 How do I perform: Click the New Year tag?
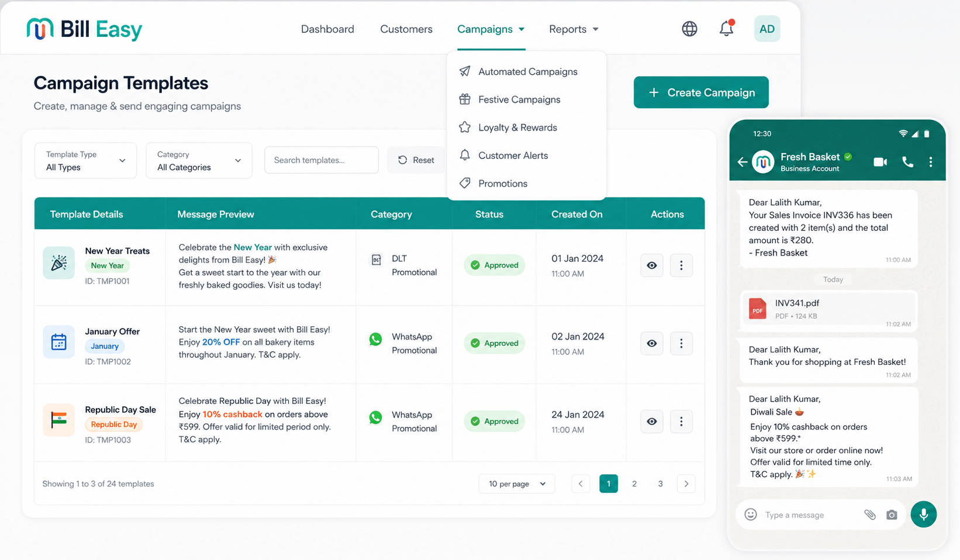tap(108, 265)
